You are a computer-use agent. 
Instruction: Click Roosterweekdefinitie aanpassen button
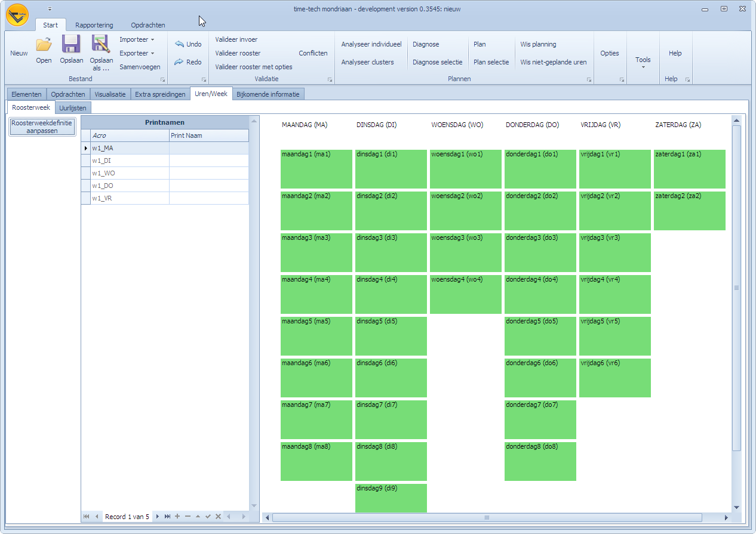[x=42, y=126]
